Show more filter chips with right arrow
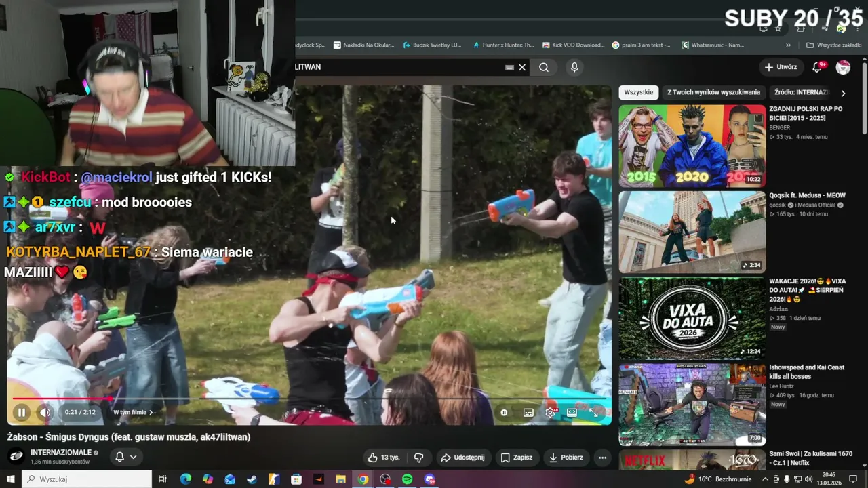Image resolution: width=868 pixels, height=488 pixels. (x=843, y=93)
